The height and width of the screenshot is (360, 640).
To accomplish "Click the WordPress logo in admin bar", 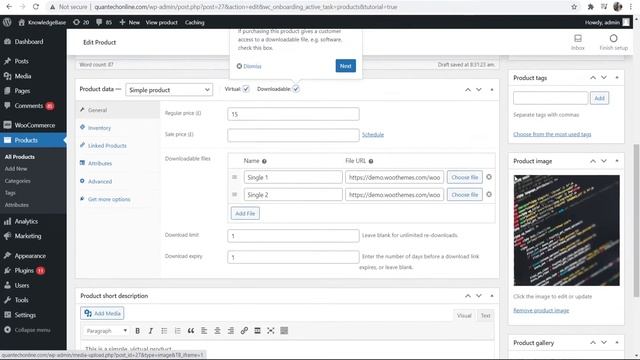I will [x=7, y=22].
